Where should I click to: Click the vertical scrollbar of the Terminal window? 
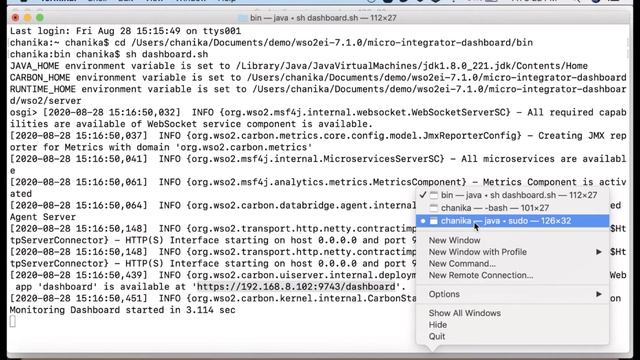[629, 47]
